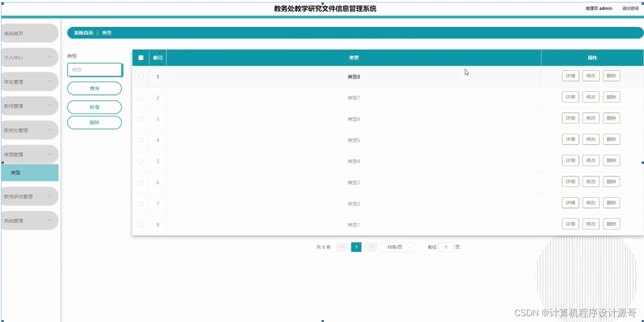Screen dimensions: 644x322
Task: Expand the 学生管理 sidebar menu
Action: tap(29, 82)
